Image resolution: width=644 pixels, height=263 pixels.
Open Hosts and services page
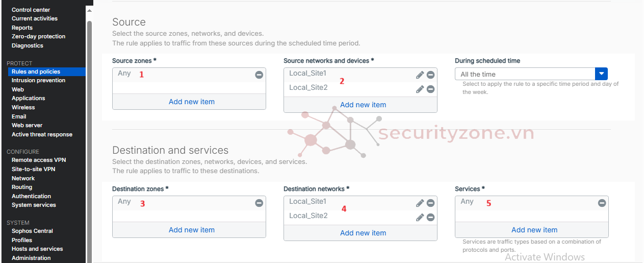coord(37,249)
